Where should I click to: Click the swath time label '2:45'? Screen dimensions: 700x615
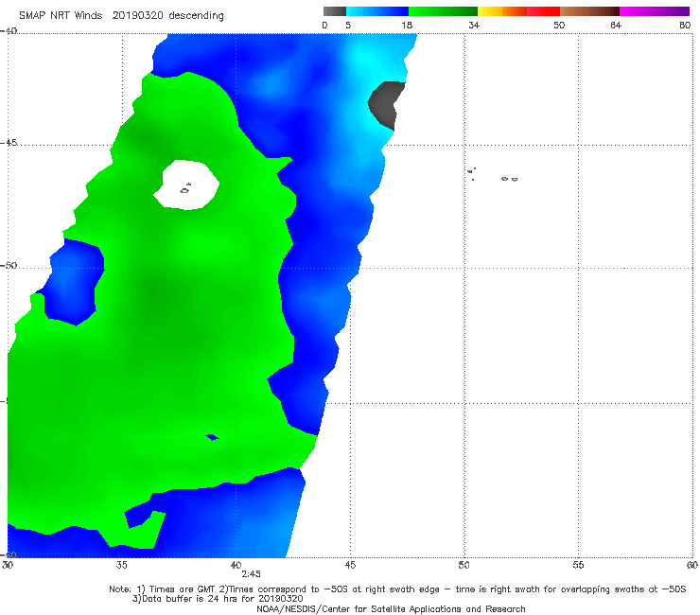(251, 574)
